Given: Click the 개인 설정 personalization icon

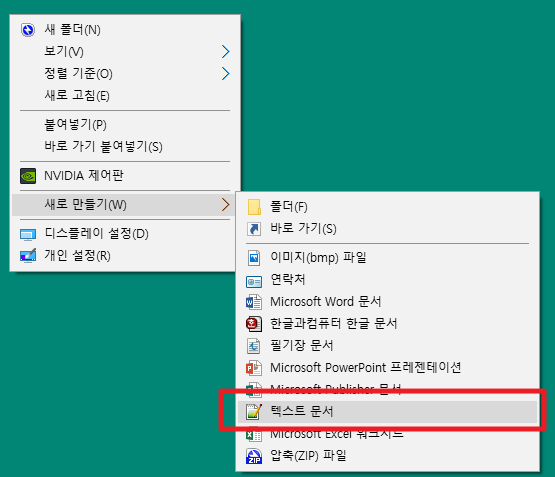Looking at the screenshot, I should point(28,255).
